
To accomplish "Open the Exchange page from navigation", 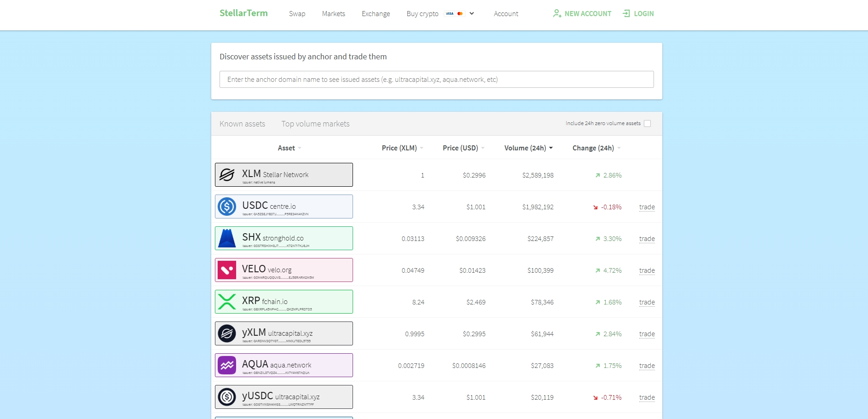I will [376, 14].
